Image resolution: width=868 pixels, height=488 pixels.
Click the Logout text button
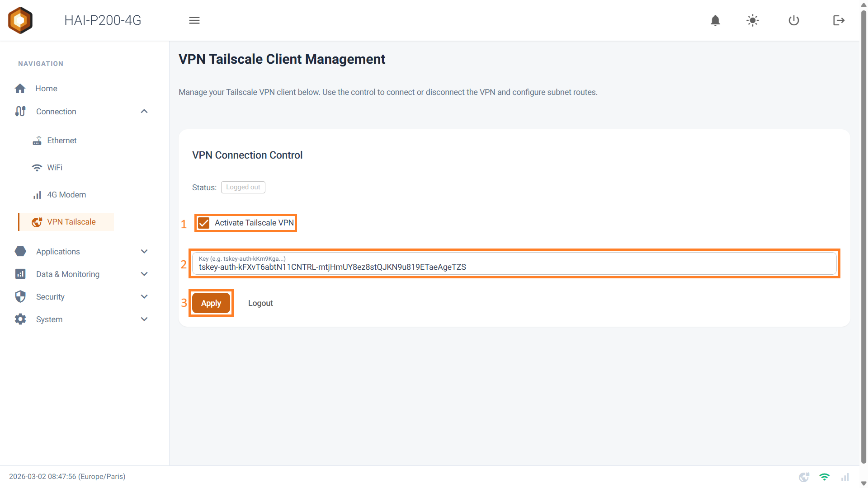point(260,303)
